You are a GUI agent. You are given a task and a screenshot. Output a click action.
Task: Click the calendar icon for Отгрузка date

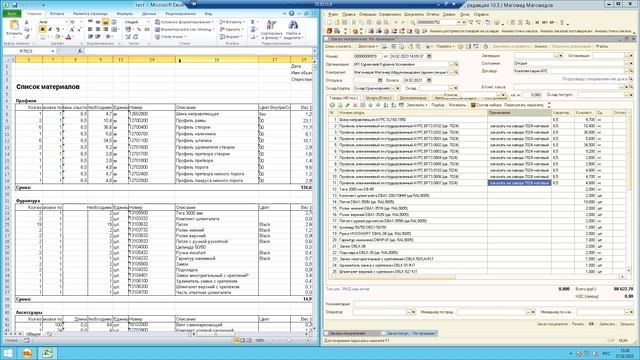(x=380, y=80)
